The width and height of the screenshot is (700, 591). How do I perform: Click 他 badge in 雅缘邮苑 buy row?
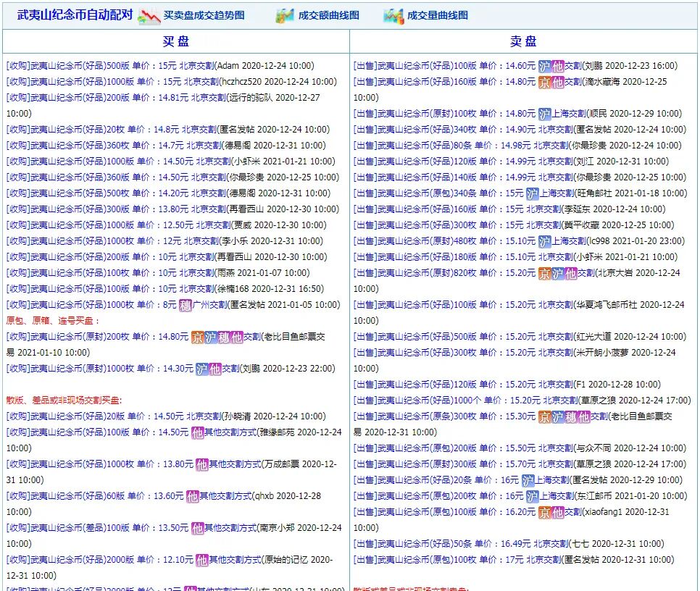[197, 432]
